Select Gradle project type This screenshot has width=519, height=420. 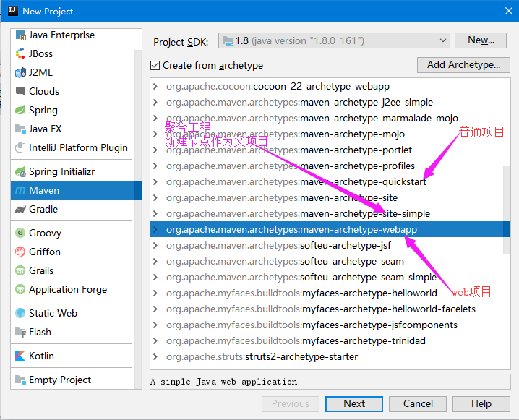pos(73,209)
